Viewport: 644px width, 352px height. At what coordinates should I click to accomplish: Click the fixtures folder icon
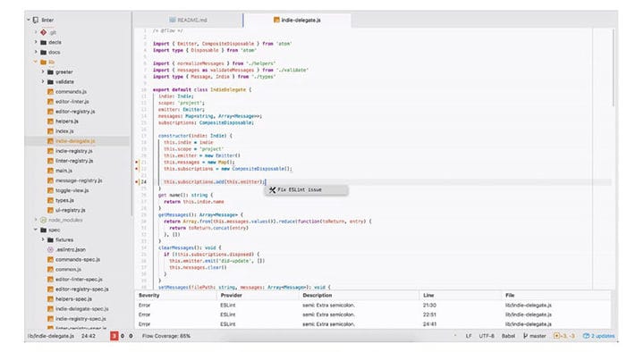[x=50, y=239]
